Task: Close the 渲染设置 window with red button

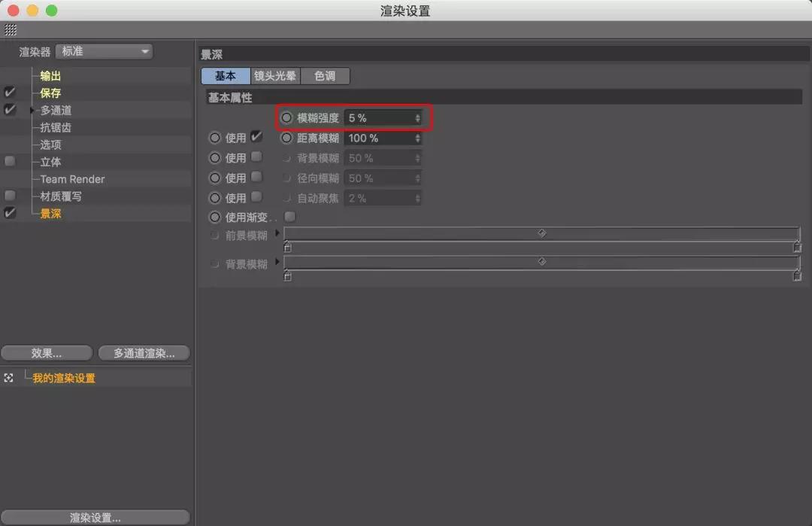Action: 14,11
